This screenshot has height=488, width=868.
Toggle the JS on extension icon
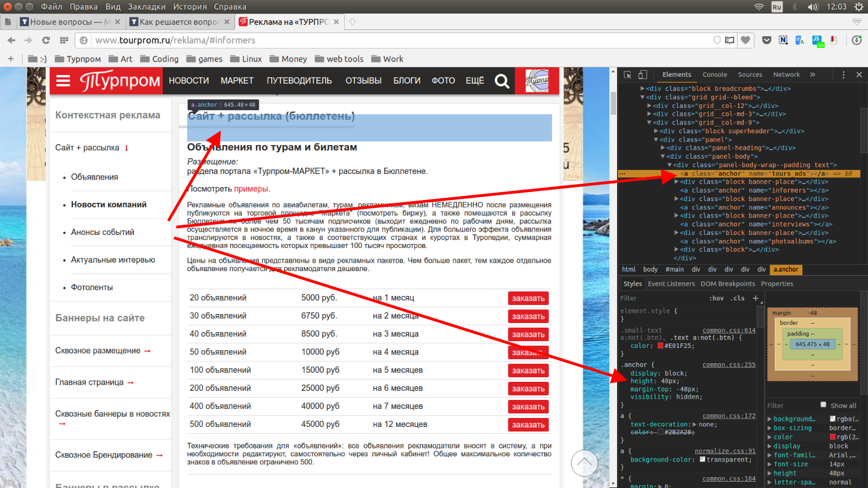818,41
